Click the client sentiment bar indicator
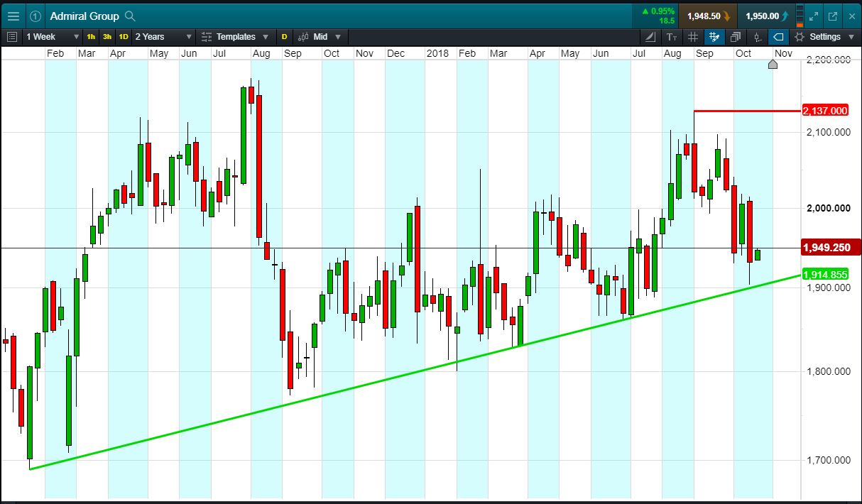The height and width of the screenshot is (504, 862). pyautogui.click(x=800, y=16)
